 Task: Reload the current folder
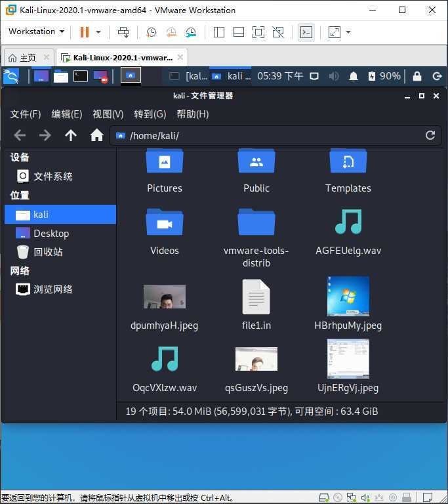(430, 135)
